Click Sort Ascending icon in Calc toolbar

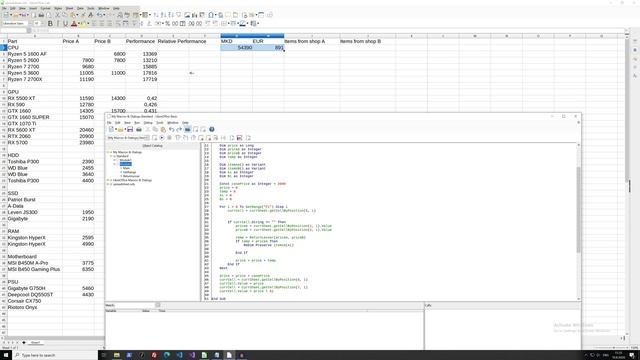click(162, 15)
